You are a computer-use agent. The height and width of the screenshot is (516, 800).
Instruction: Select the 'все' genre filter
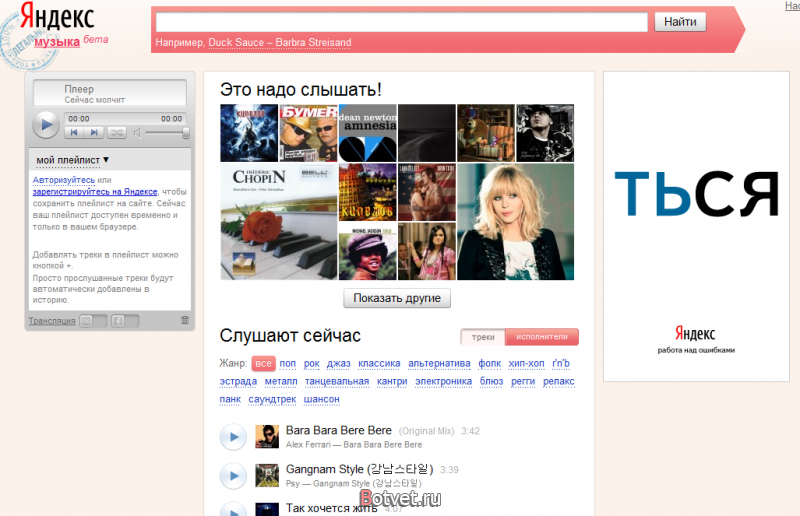point(263,363)
